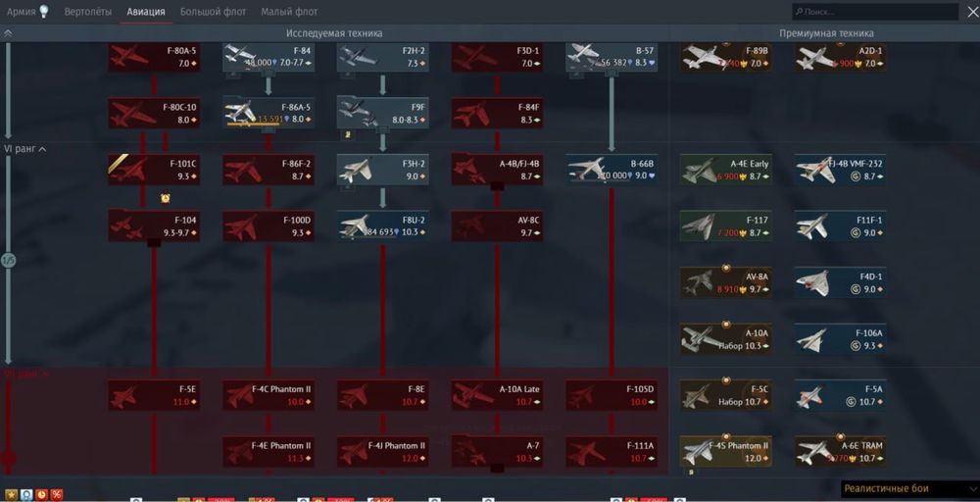
Task: Open the Реалистичные бои mode dropdown
Action: coord(910,489)
